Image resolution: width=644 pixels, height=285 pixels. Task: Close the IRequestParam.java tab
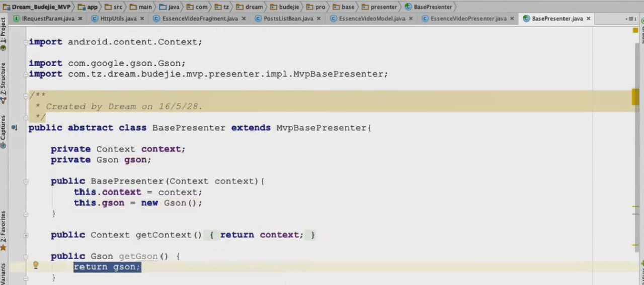[80, 19]
